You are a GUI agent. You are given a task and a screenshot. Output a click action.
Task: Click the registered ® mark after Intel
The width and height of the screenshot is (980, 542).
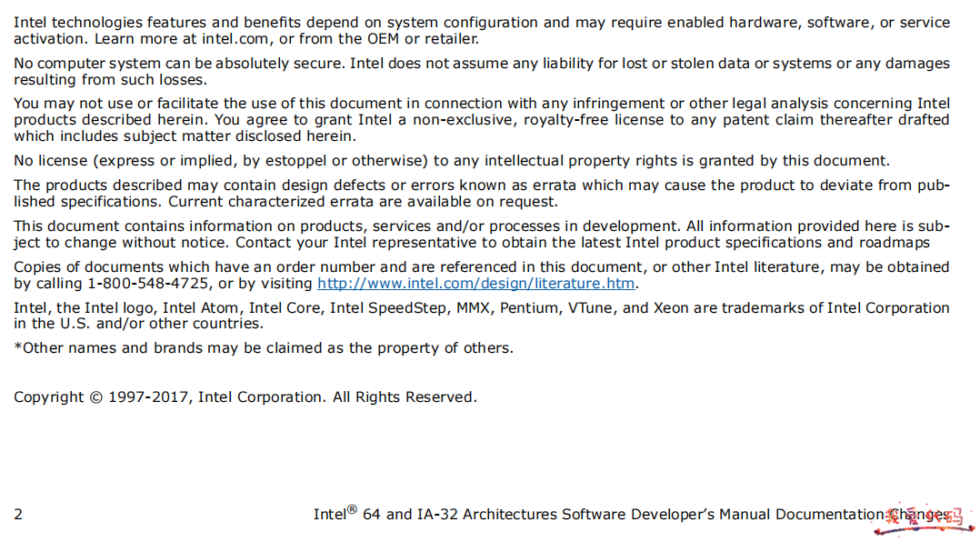pyautogui.click(x=352, y=509)
